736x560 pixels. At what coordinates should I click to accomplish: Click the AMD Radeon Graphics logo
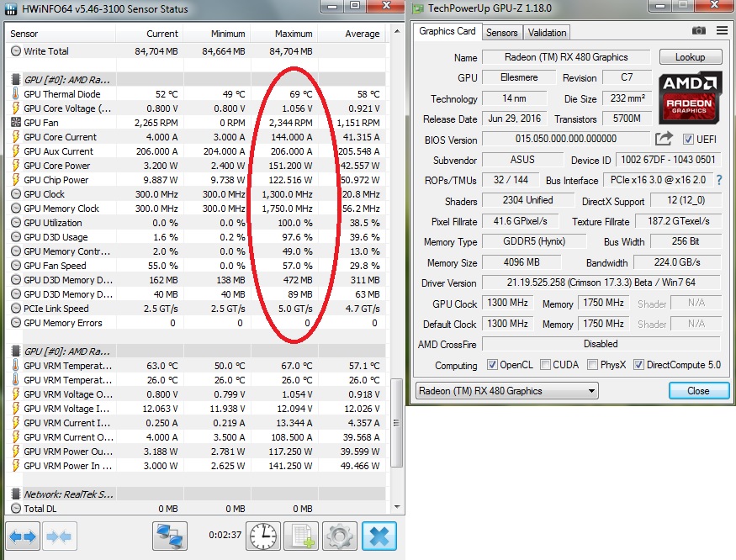[x=690, y=98]
